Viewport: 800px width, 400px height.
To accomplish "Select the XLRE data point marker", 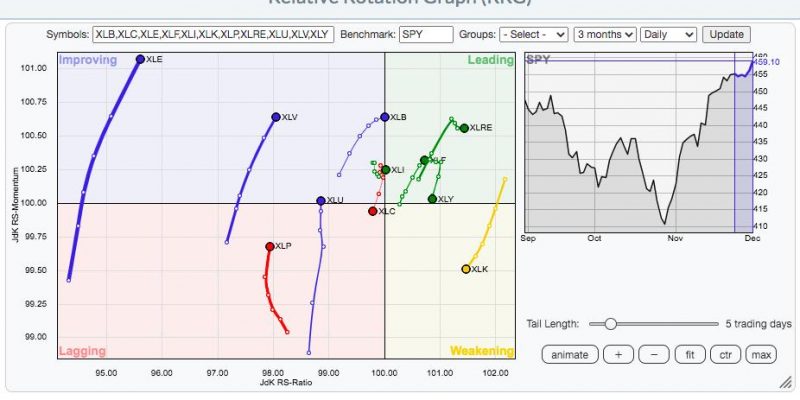I will 464,128.
